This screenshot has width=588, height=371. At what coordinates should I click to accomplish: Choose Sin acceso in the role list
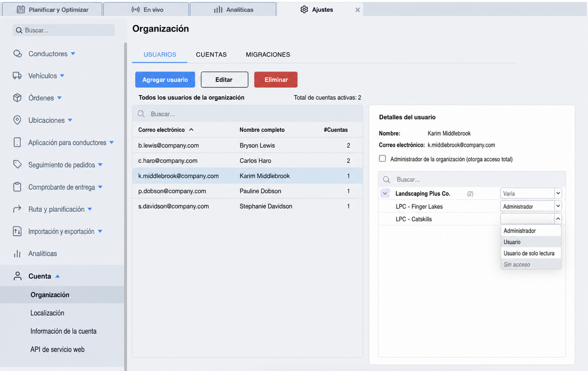coord(531,264)
